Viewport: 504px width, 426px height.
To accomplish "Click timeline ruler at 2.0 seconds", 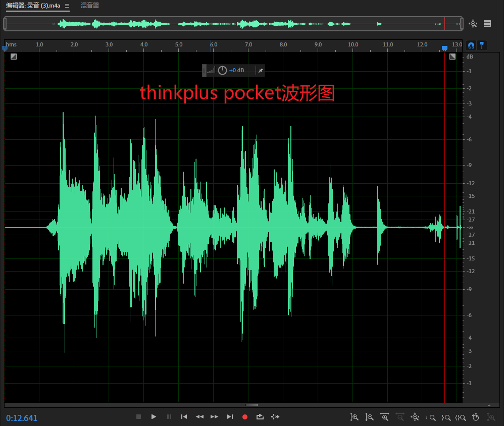I will coord(74,44).
